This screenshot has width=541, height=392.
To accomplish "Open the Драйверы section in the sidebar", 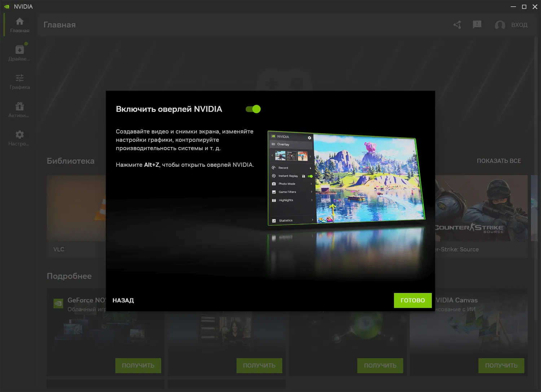I will tap(20, 53).
